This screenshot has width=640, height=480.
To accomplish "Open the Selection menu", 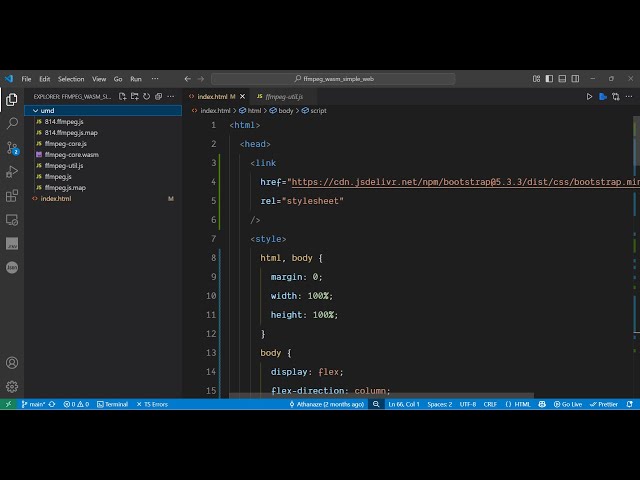I will [x=71, y=79].
